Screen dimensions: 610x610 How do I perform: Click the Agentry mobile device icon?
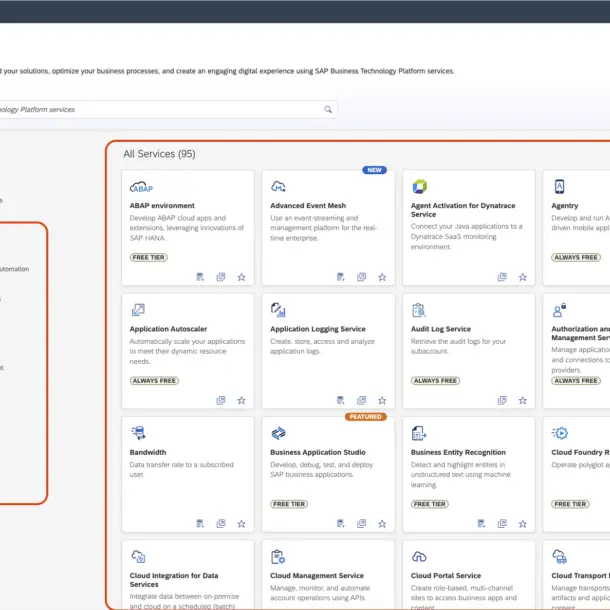coord(559,186)
